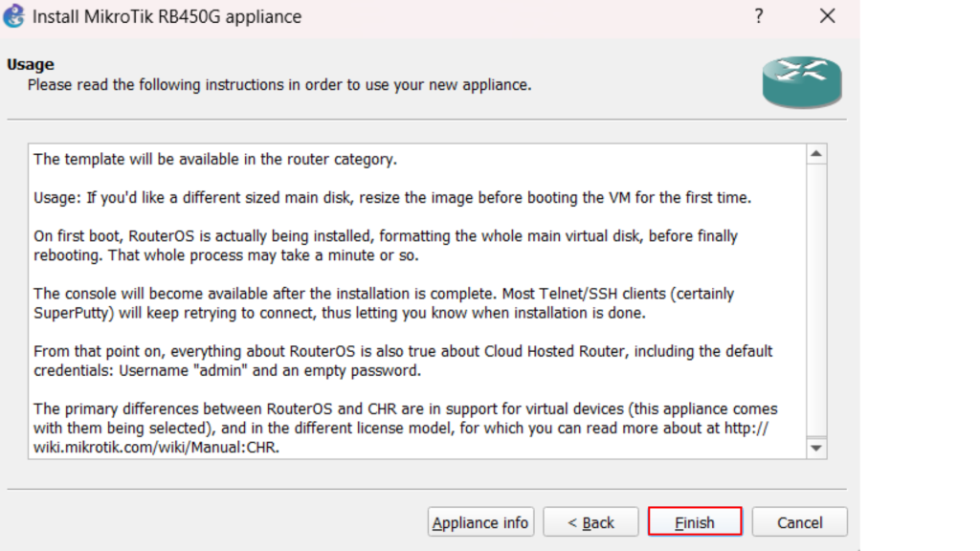Click the 'Please read the following instructions' subtitle
Image resolution: width=980 pixels, height=551 pixels.
tap(278, 85)
